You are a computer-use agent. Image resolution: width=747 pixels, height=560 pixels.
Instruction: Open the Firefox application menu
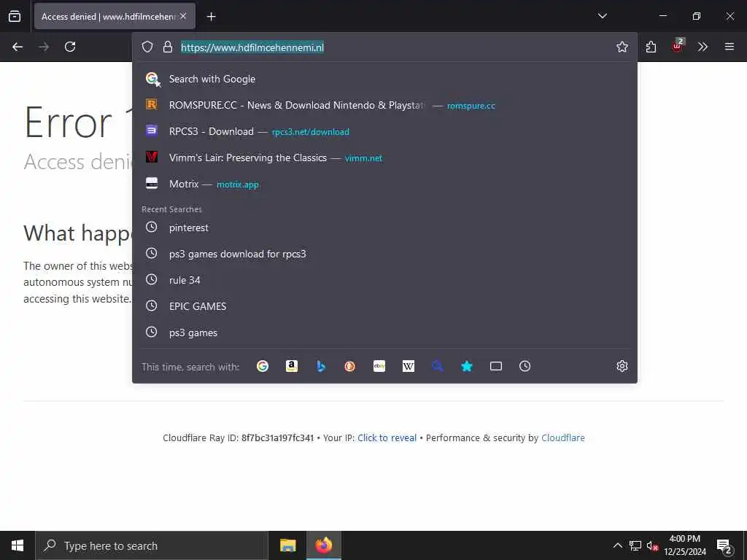coord(729,47)
